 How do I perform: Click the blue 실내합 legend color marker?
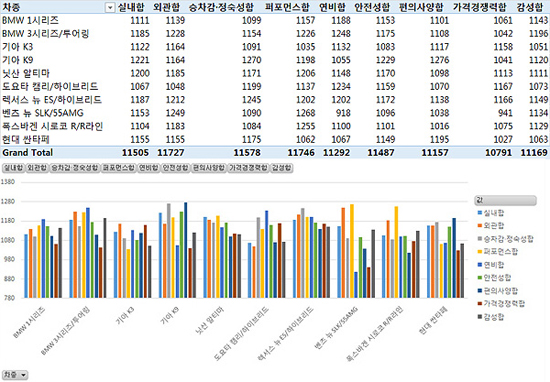coord(480,213)
